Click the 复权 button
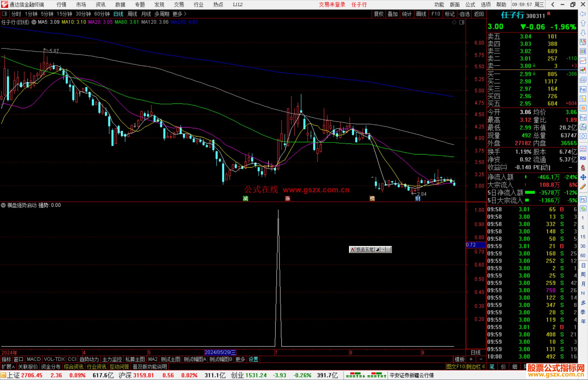Viewport: 588px width, 380px height. 378,14
